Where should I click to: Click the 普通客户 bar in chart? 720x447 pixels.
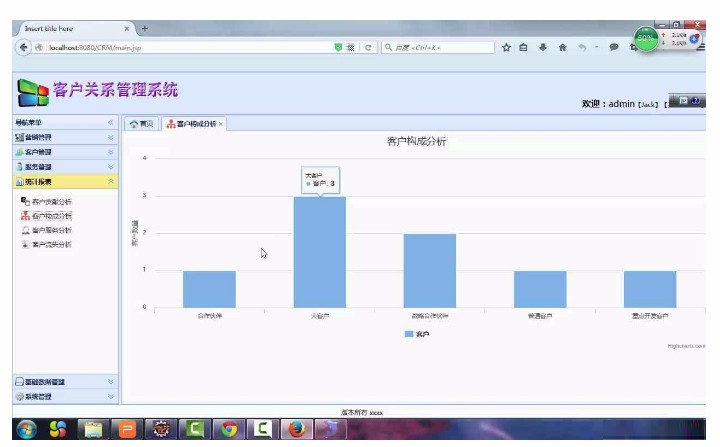point(540,289)
